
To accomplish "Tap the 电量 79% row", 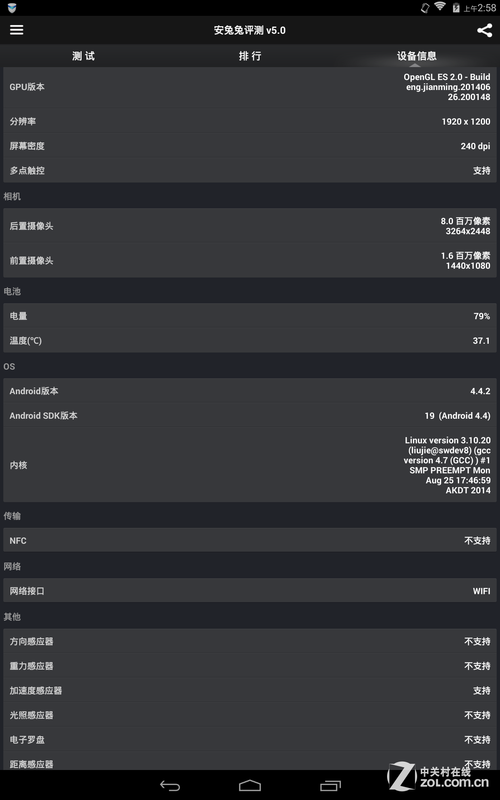I will [x=249, y=316].
